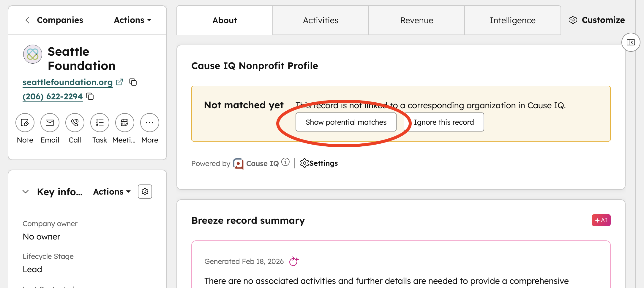Copy the website URL with the copy icon
The width and height of the screenshot is (644, 288).
pos(133,82)
